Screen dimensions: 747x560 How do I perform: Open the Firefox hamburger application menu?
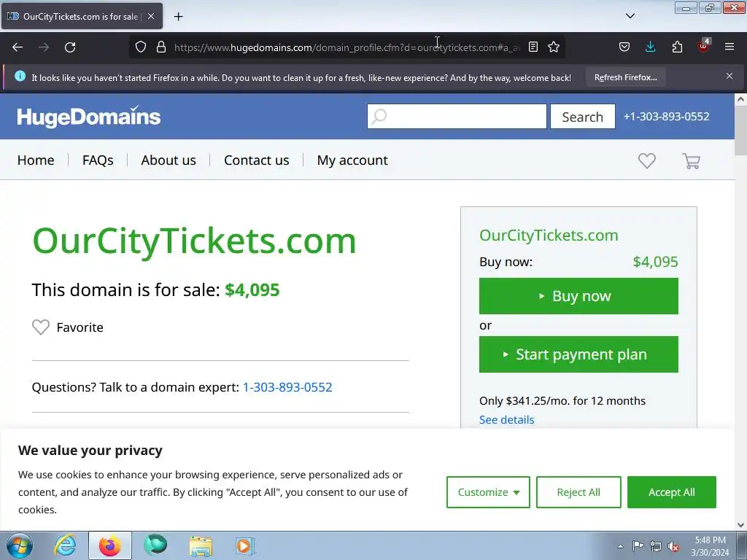(729, 47)
